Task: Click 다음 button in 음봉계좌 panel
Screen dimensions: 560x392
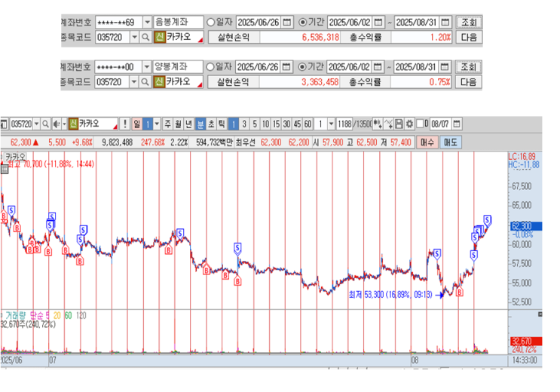Action: pos(469,37)
